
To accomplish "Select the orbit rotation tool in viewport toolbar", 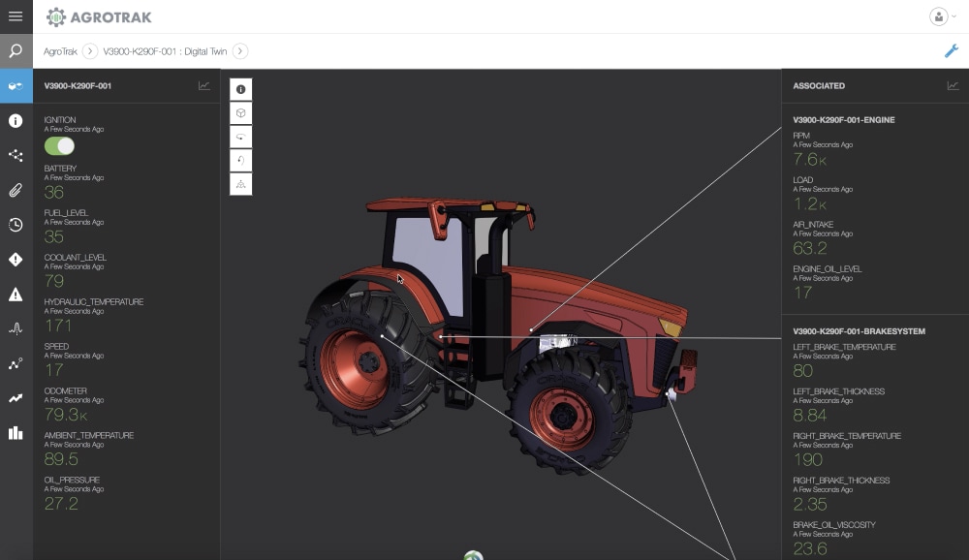I will tap(240, 137).
